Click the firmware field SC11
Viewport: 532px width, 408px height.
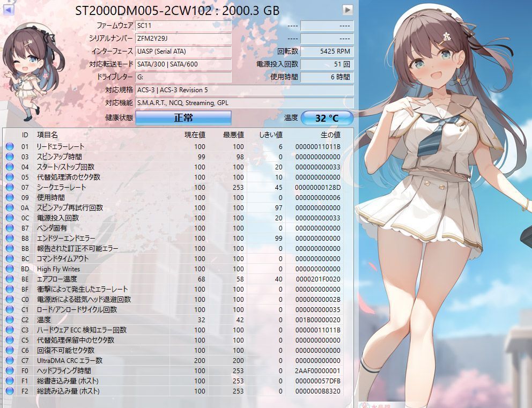[183, 26]
